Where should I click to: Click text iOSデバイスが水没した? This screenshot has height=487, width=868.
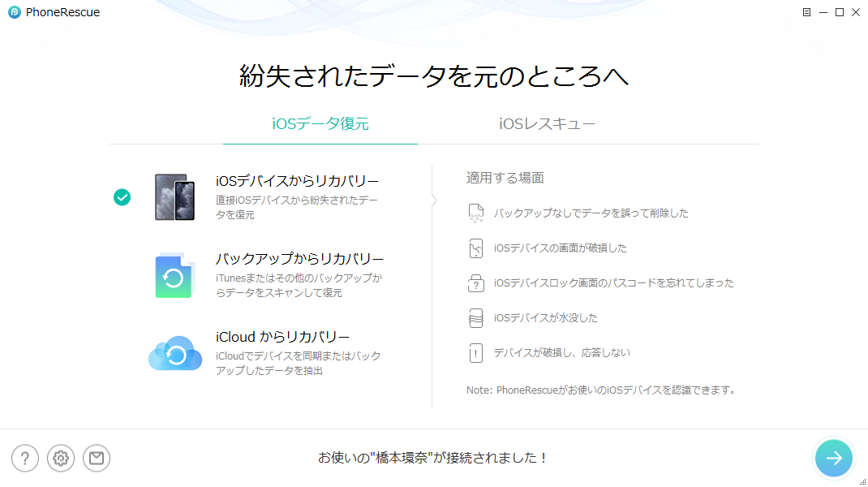546,318
